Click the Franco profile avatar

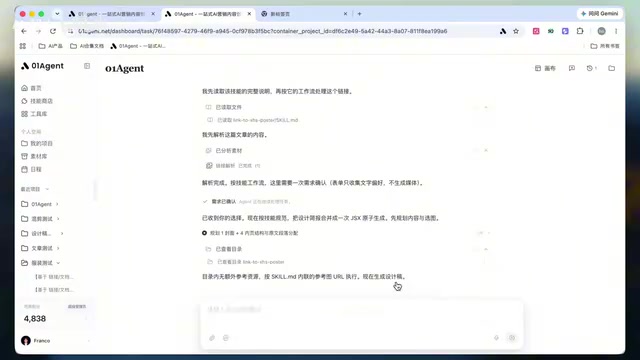26,340
